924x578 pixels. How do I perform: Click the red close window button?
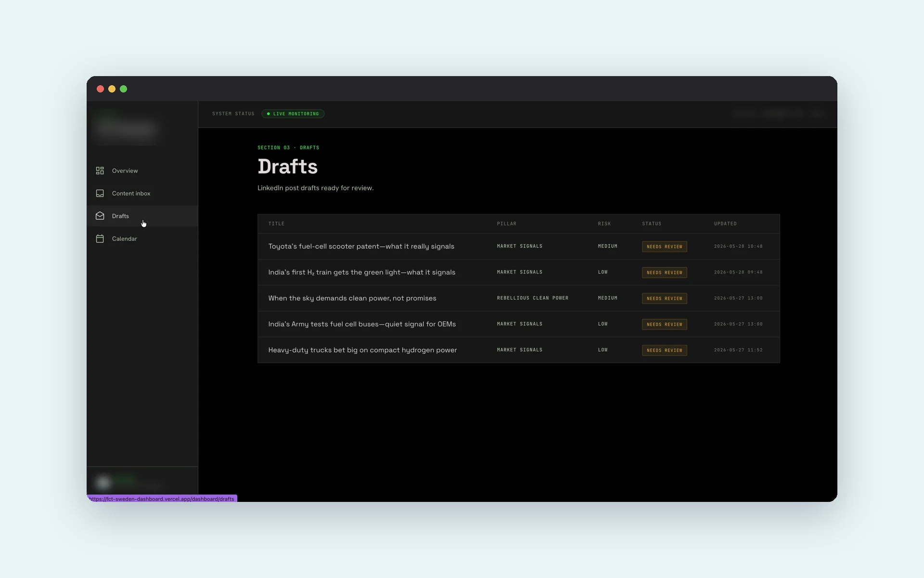point(100,89)
